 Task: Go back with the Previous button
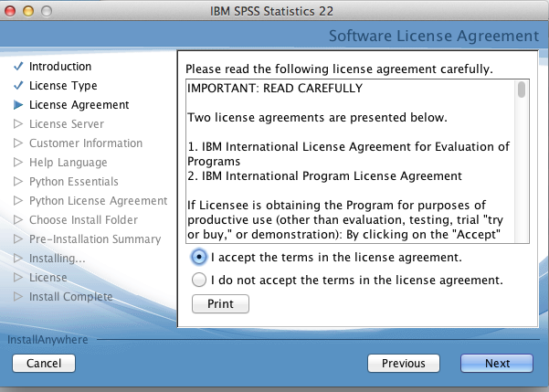click(x=404, y=364)
